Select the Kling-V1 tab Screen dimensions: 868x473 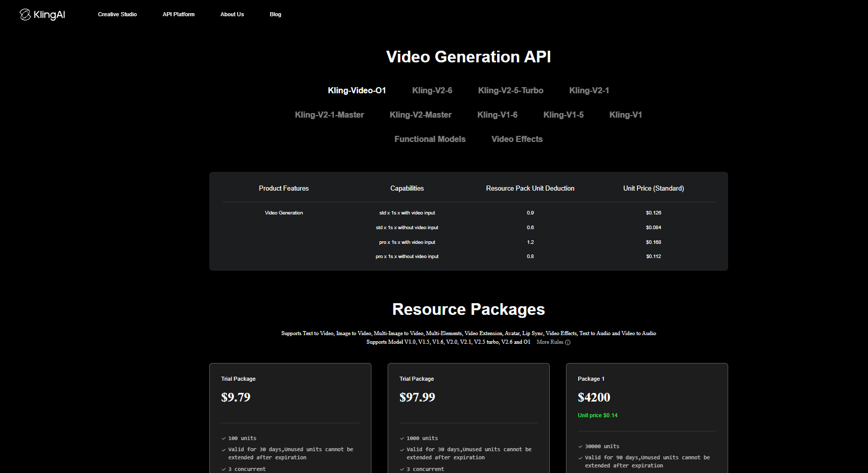point(626,115)
